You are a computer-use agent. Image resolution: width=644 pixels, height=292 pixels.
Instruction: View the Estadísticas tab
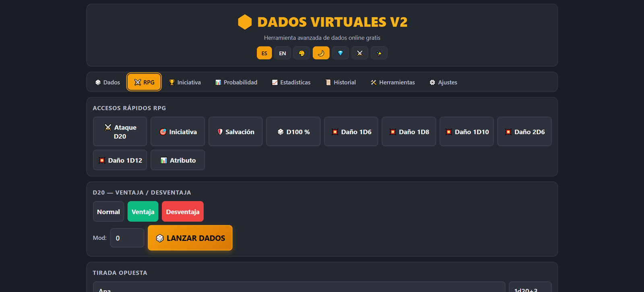[291, 82]
